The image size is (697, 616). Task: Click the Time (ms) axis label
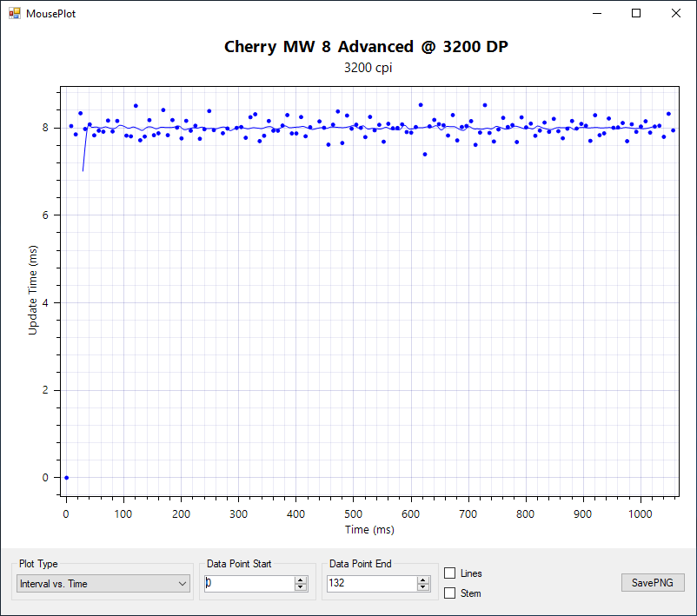coord(369,530)
